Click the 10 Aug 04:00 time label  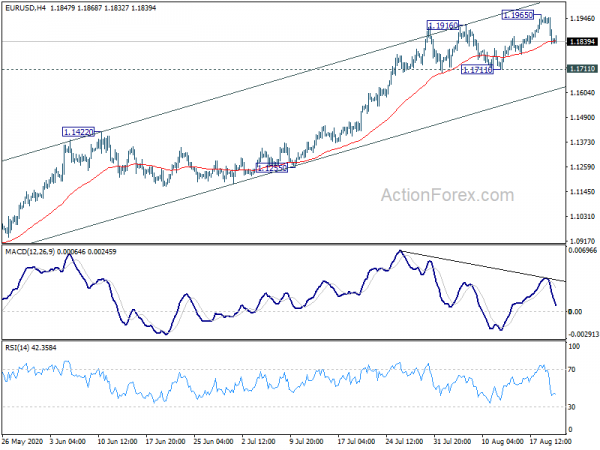point(502,441)
